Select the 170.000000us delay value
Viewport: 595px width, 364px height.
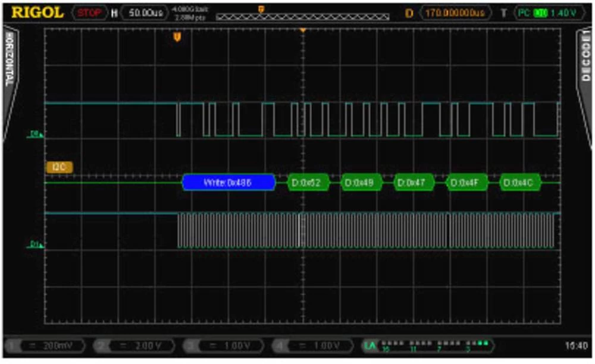coord(454,12)
